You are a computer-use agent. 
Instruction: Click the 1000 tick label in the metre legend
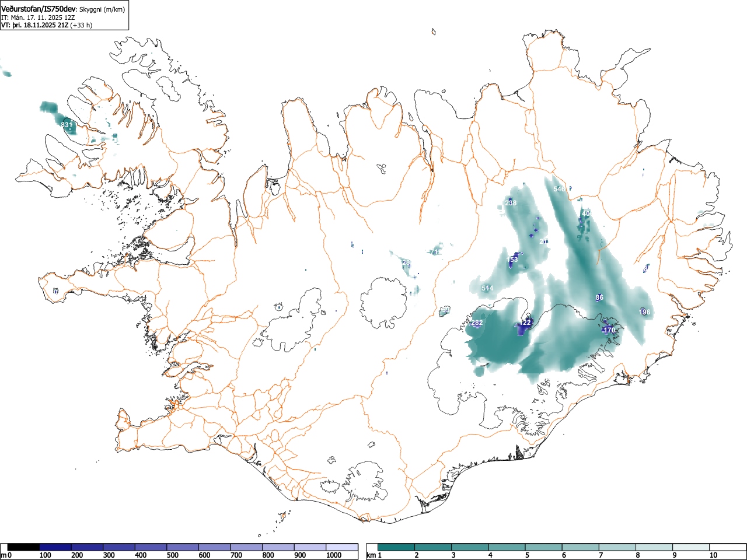(334, 555)
